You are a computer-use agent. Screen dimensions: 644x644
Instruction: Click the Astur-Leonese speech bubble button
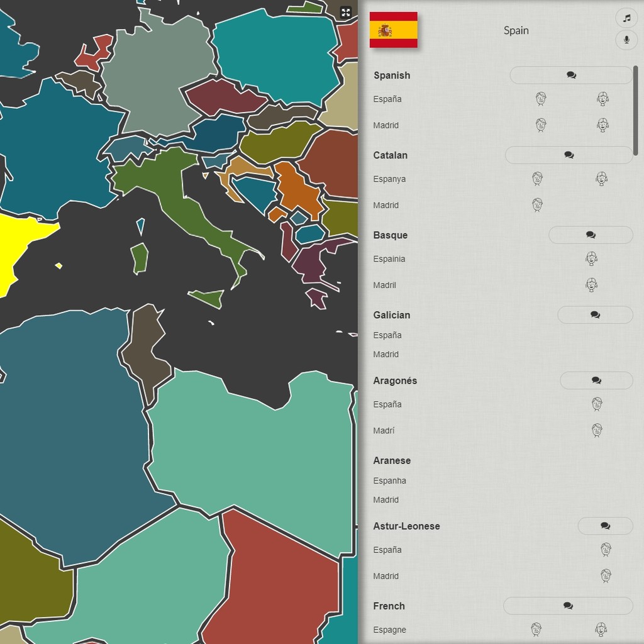pyautogui.click(x=605, y=526)
